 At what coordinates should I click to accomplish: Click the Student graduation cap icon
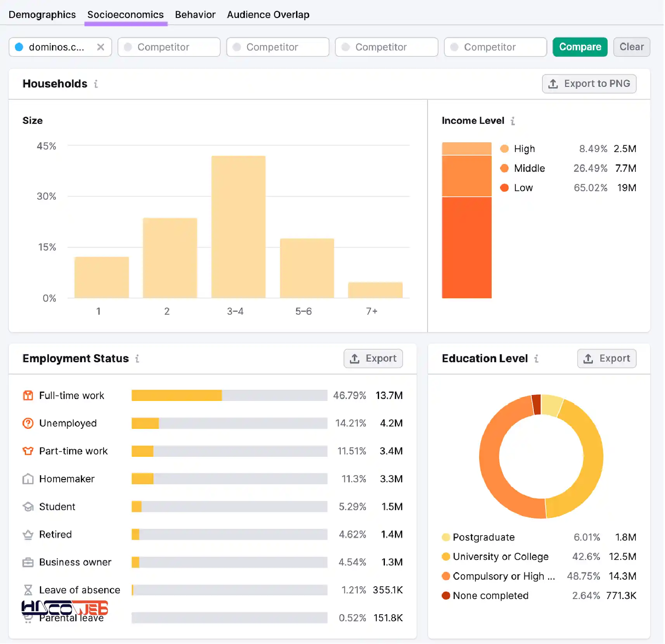click(28, 507)
